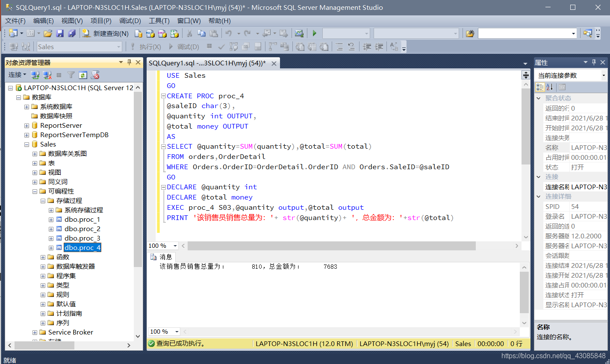
Task: Collapse the 存储过程 folder
Action: point(43,201)
